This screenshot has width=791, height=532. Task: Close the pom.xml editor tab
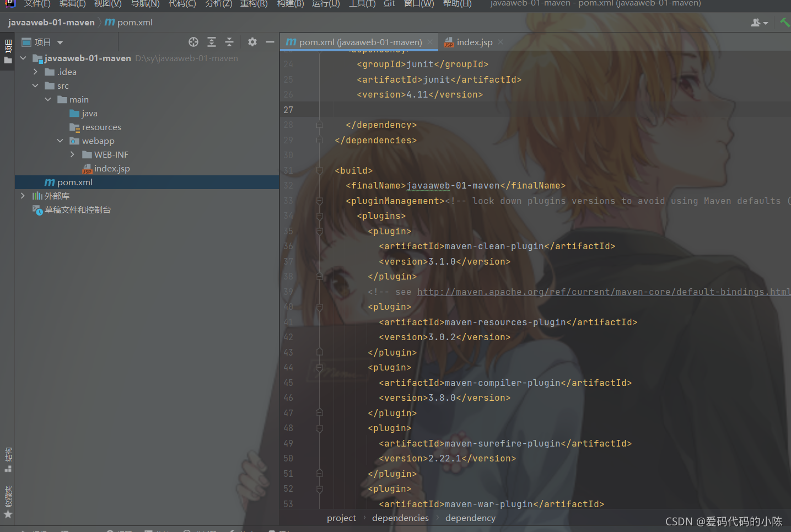click(x=430, y=42)
